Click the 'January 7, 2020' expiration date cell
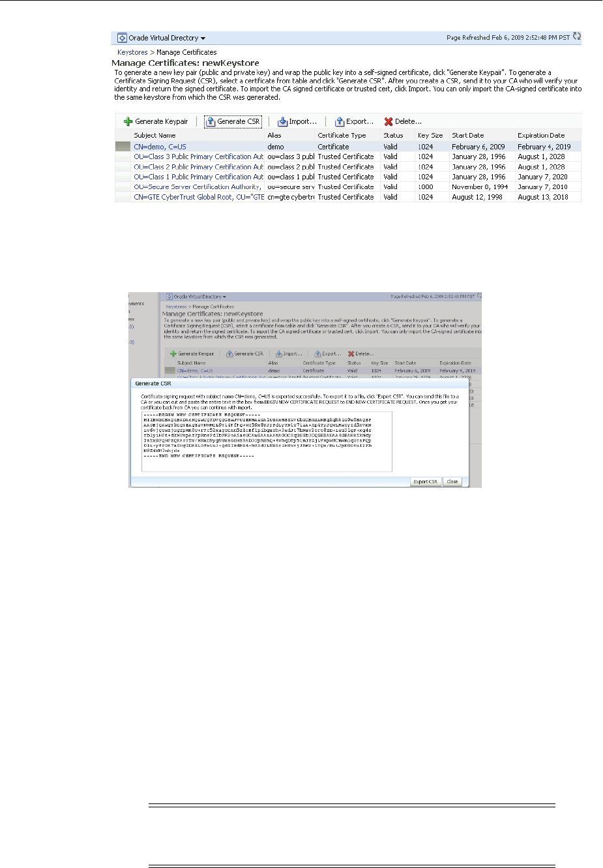This screenshot has width=603, height=868. [542, 177]
